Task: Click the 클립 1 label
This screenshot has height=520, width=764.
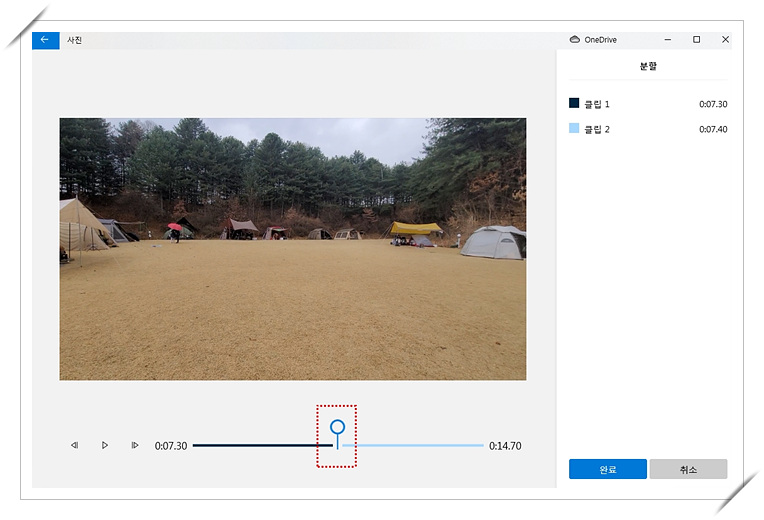Action: tap(597, 104)
